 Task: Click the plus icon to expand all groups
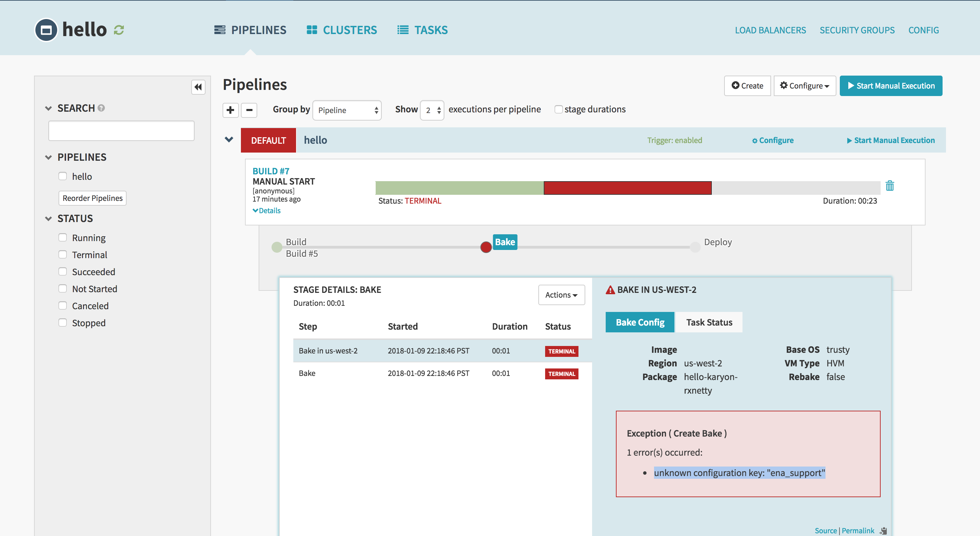(x=231, y=110)
